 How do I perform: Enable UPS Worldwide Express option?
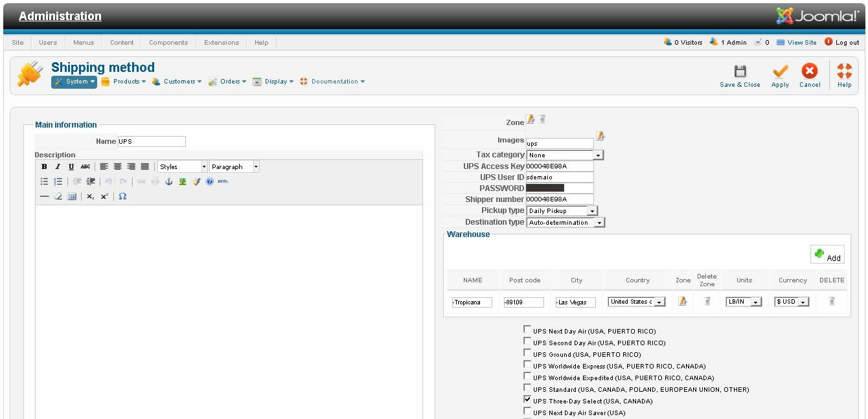(x=527, y=364)
